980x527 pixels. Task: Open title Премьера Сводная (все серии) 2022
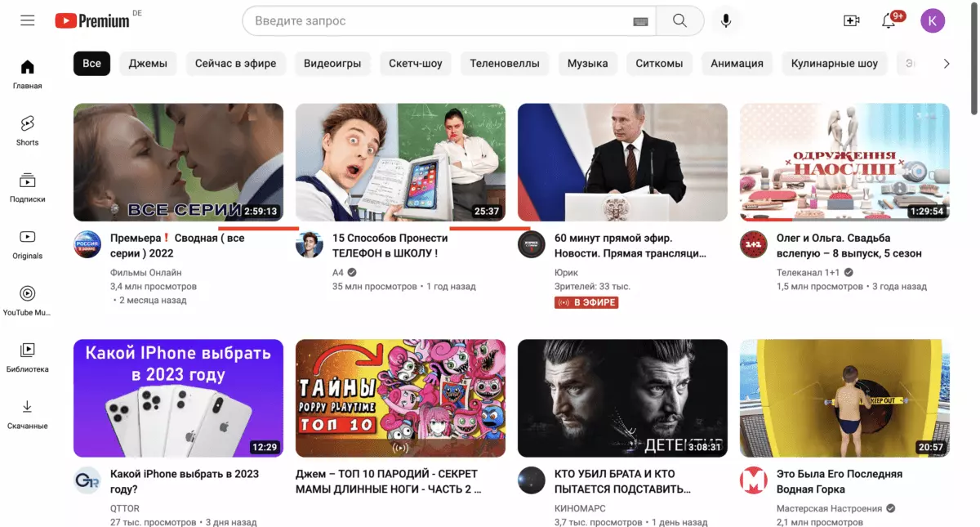click(x=177, y=246)
